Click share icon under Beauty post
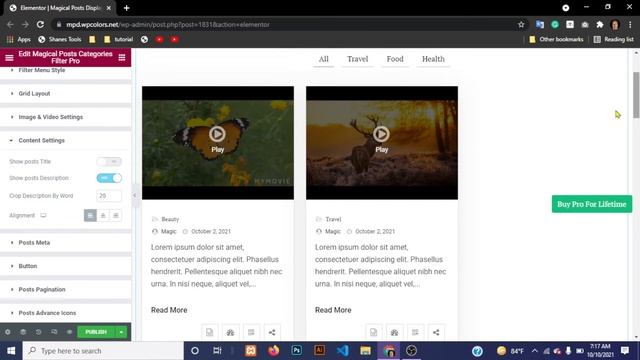Image resolution: width=640 pixels, height=360 pixels. 272,332
